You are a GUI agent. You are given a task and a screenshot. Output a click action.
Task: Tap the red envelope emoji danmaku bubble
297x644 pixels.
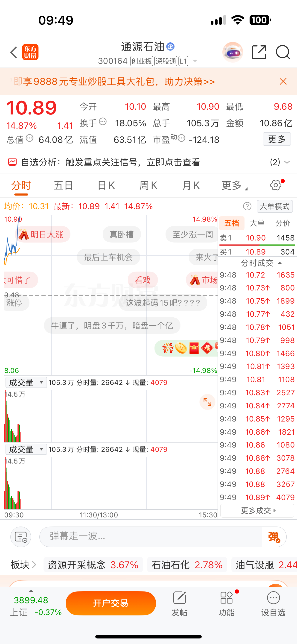tap(186, 348)
